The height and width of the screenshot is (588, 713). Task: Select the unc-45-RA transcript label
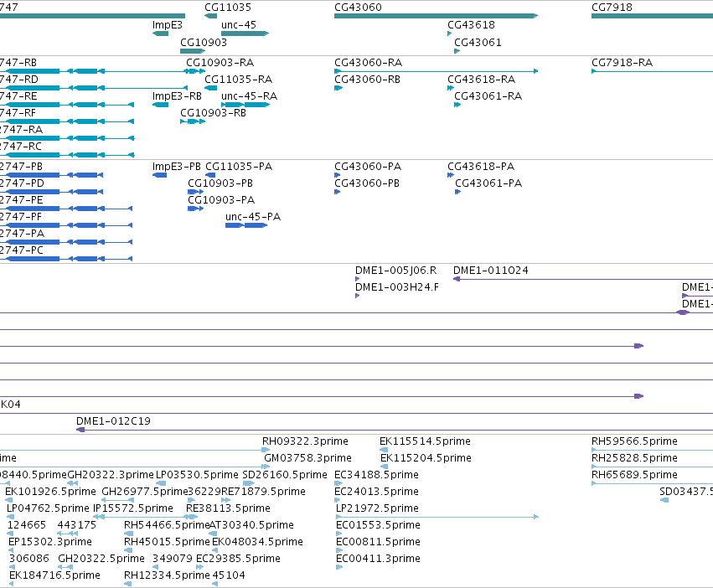click(249, 96)
